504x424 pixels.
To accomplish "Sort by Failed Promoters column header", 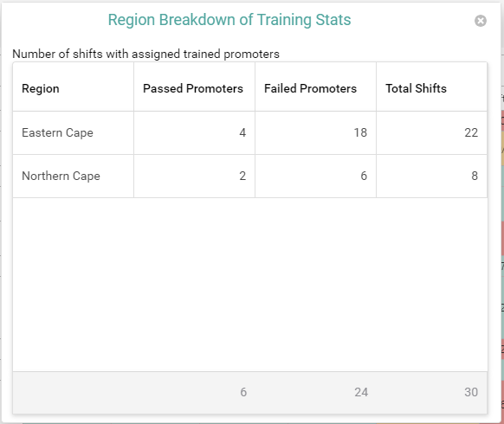I will pos(315,87).
